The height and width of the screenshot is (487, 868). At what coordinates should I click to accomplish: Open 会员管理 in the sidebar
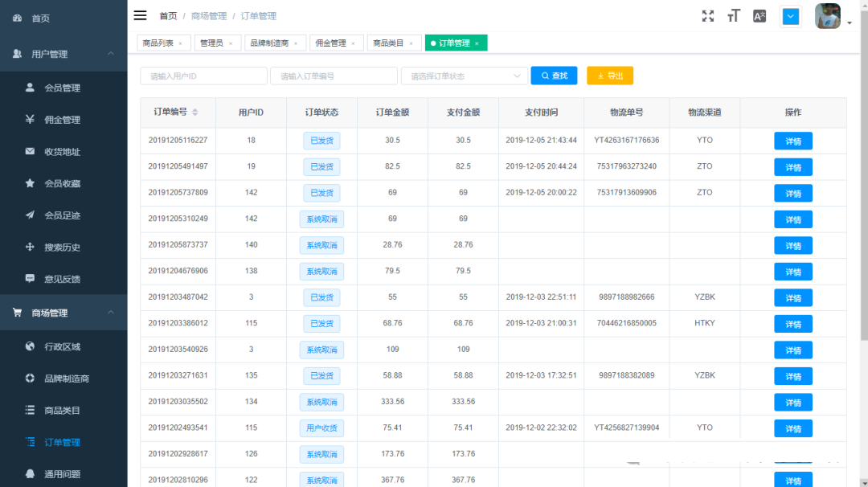[x=62, y=88]
